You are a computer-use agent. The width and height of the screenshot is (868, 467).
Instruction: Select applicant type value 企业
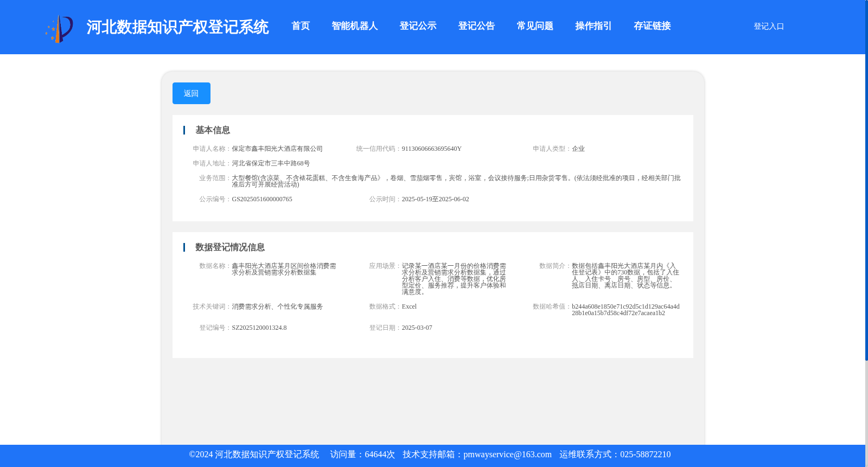(578, 149)
